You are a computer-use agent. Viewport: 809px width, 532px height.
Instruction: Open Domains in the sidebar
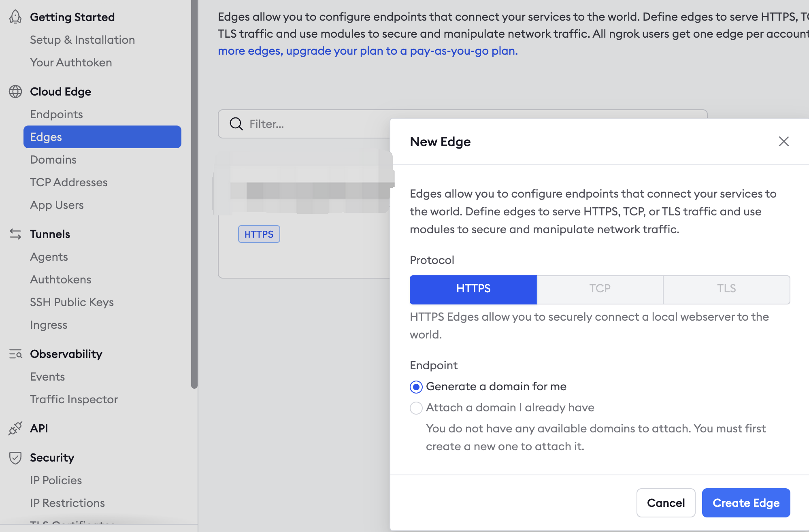coord(53,160)
